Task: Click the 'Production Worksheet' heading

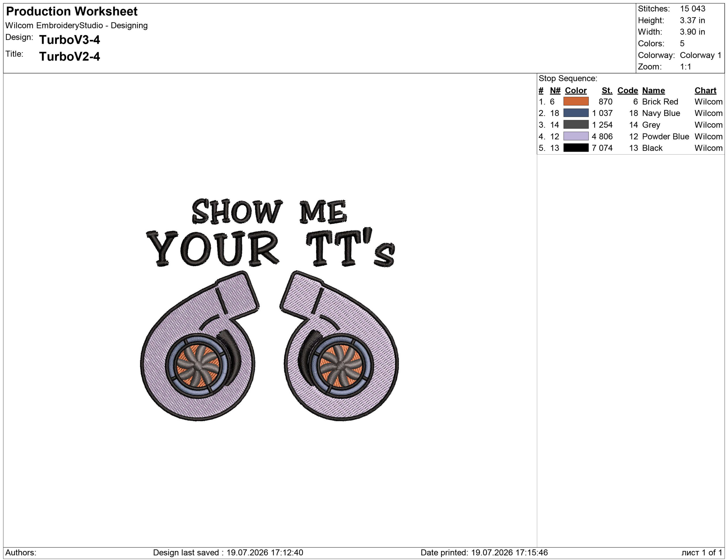Action: (x=72, y=11)
